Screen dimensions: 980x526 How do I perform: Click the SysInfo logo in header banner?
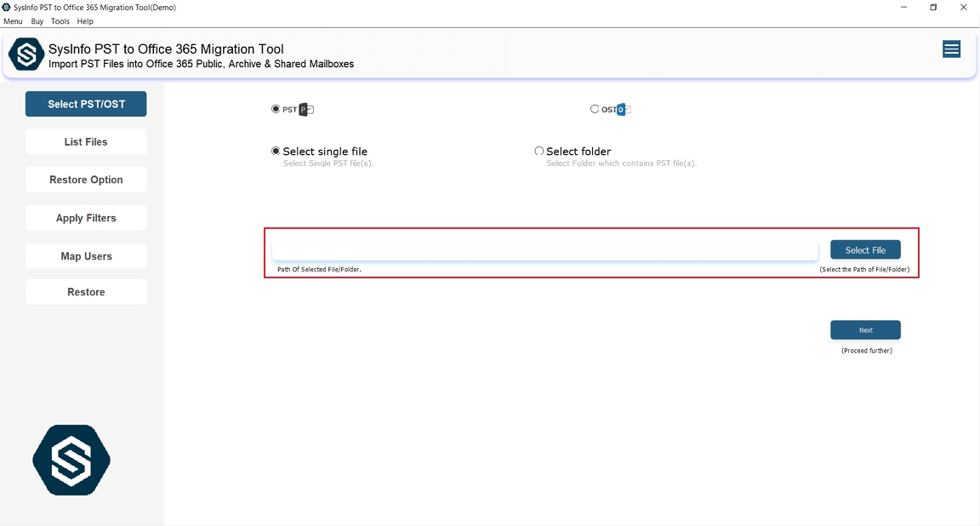[26, 54]
